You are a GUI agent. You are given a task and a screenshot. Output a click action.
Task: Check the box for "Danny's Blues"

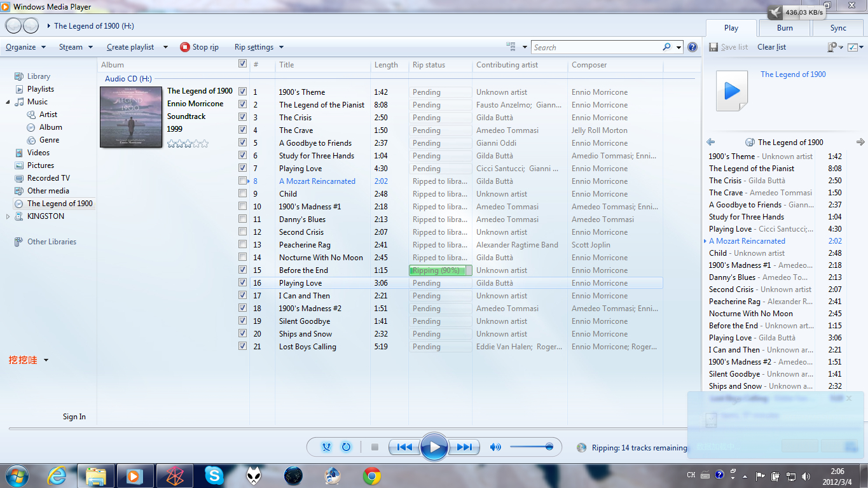click(242, 219)
